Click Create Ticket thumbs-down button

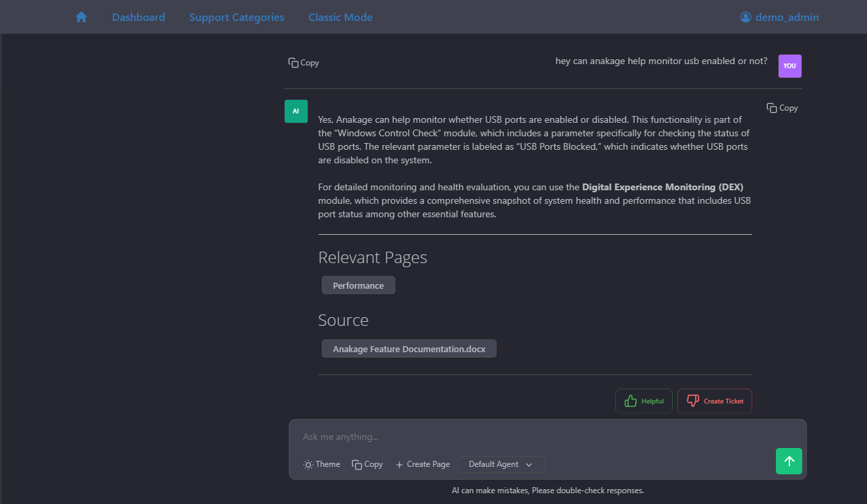coord(715,401)
